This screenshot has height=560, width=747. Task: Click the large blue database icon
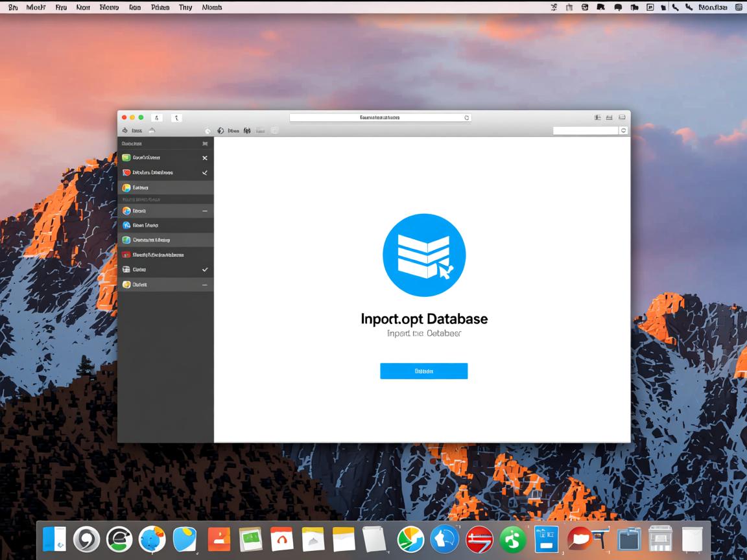[424, 255]
